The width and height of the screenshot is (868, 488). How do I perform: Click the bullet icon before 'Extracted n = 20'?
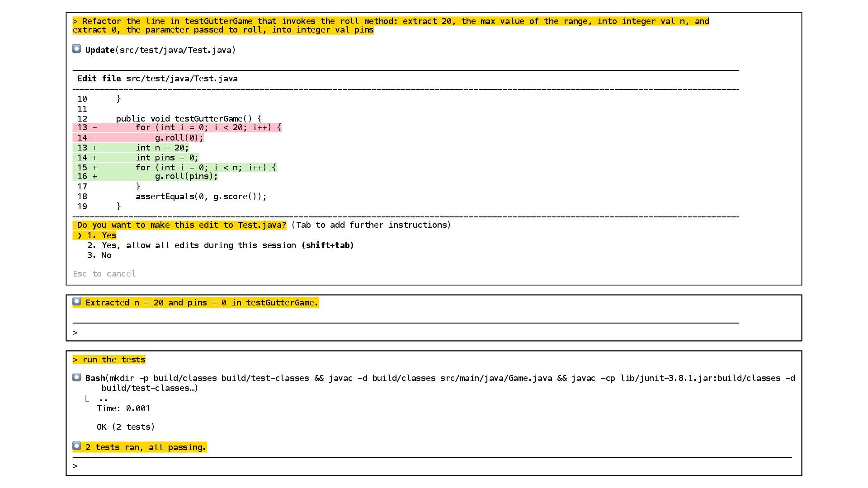click(77, 301)
